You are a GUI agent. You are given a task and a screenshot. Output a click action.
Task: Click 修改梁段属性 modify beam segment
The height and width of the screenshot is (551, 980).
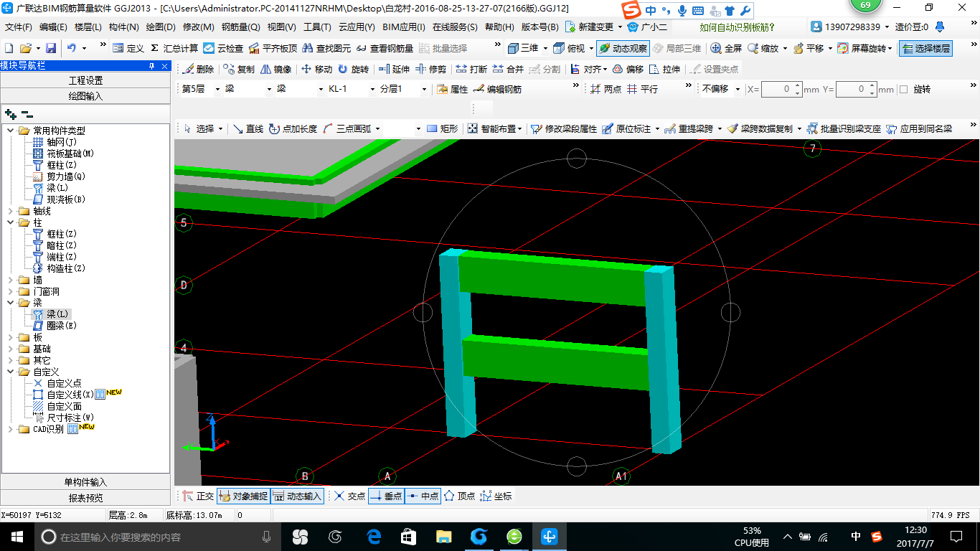564,129
